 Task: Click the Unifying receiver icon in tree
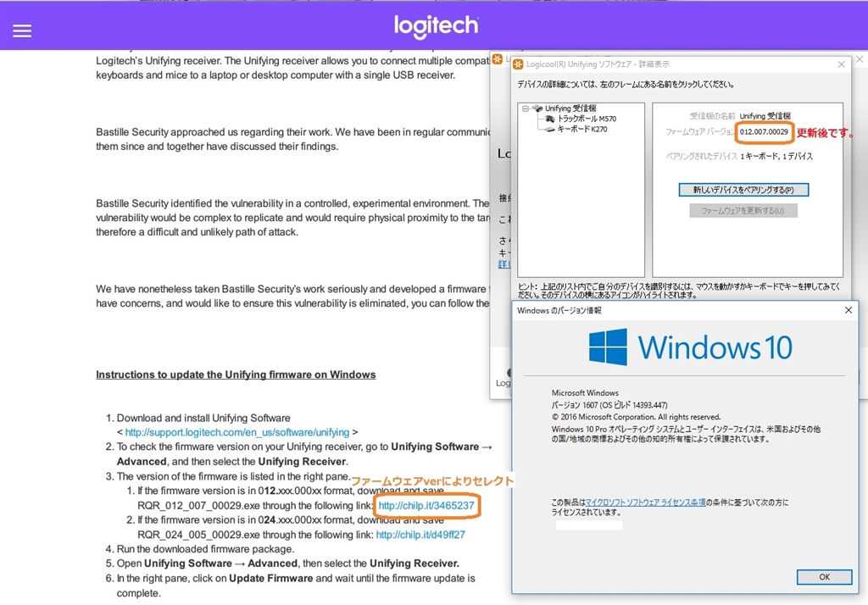pos(537,108)
